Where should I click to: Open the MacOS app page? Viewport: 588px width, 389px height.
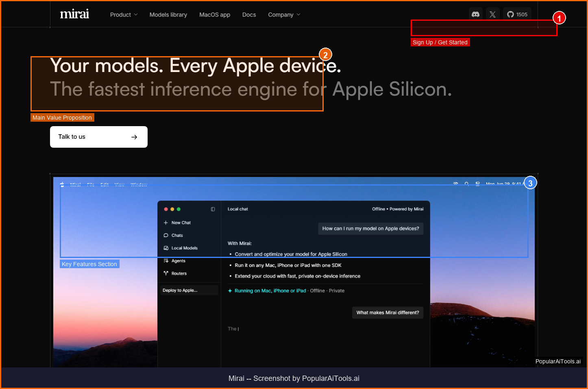click(x=214, y=15)
